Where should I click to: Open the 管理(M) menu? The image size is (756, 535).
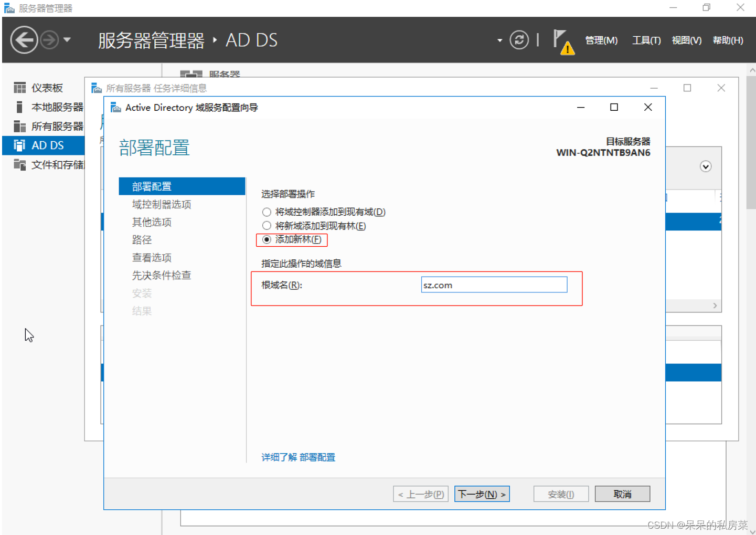601,40
